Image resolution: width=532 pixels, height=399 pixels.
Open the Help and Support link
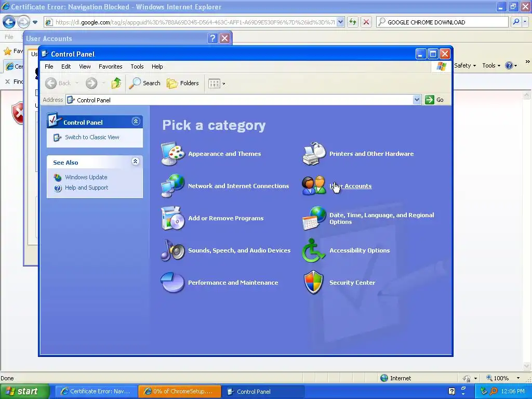click(87, 188)
